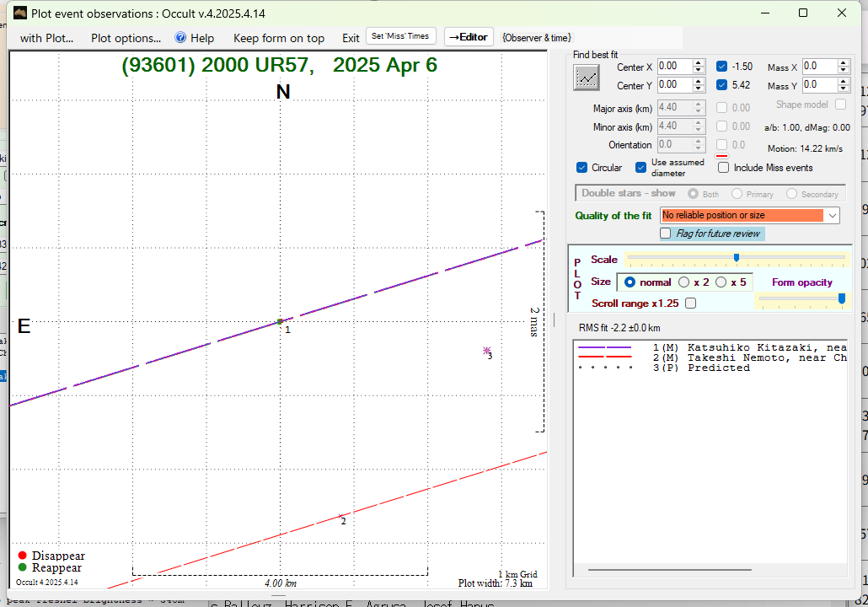Screen dimensions: 868x607
Task: Uncheck the Circular checkbox
Action: click(581, 168)
